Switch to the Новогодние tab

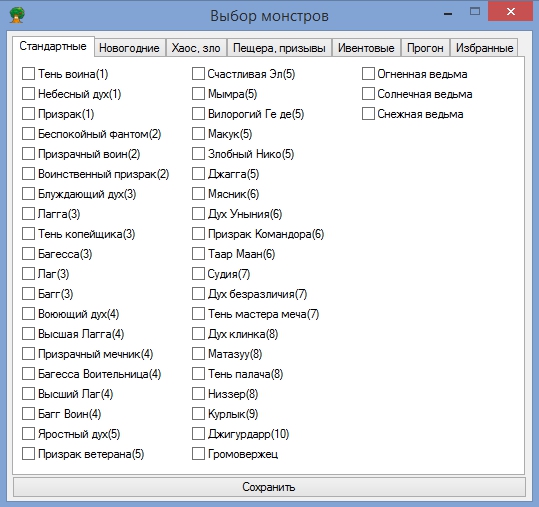130,48
